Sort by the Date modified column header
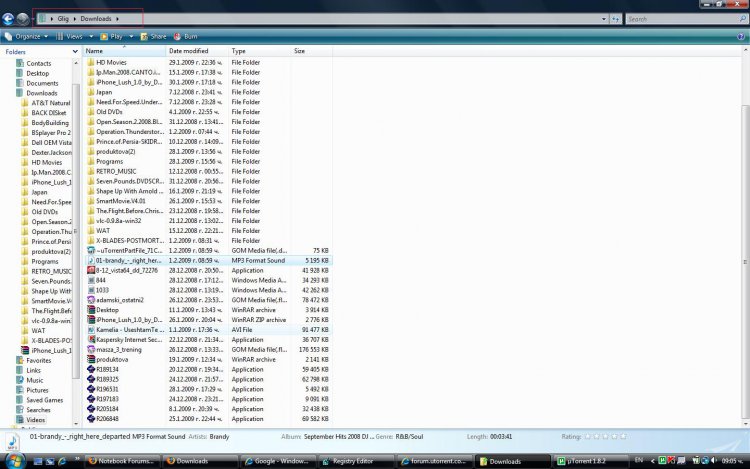 (x=197, y=51)
